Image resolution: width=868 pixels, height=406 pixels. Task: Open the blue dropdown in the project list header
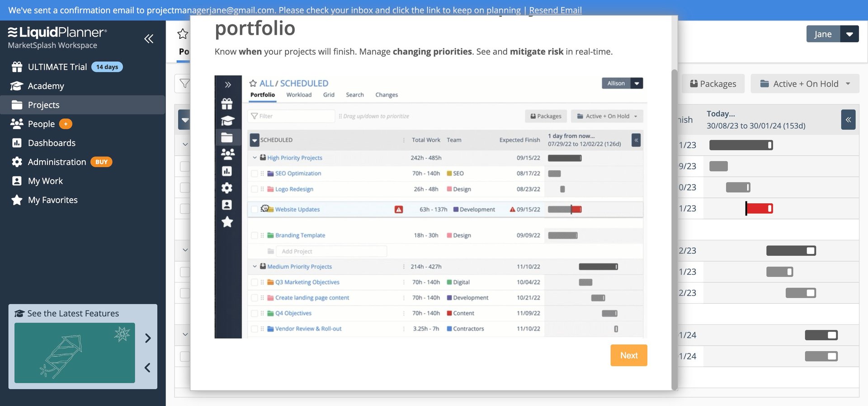click(184, 120)
